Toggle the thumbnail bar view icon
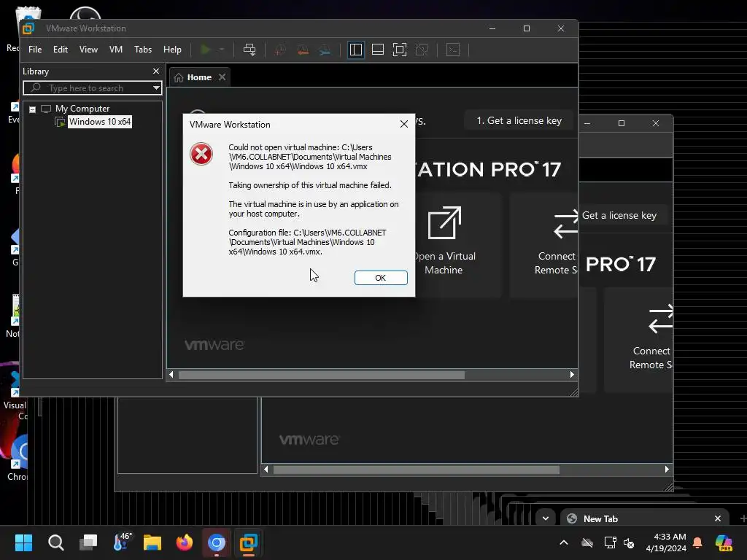Image resolution: width=747 pixels, height=560 pixels. tap(378, 50)
